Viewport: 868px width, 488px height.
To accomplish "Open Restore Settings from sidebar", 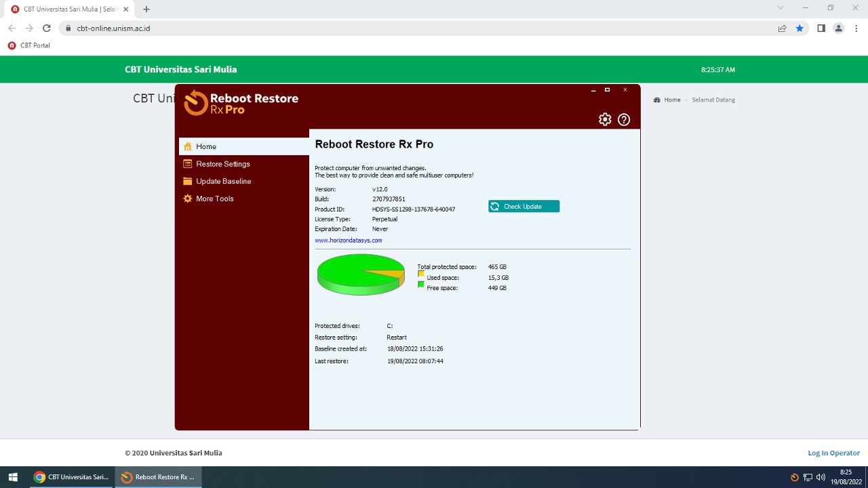I will (222, 164).
